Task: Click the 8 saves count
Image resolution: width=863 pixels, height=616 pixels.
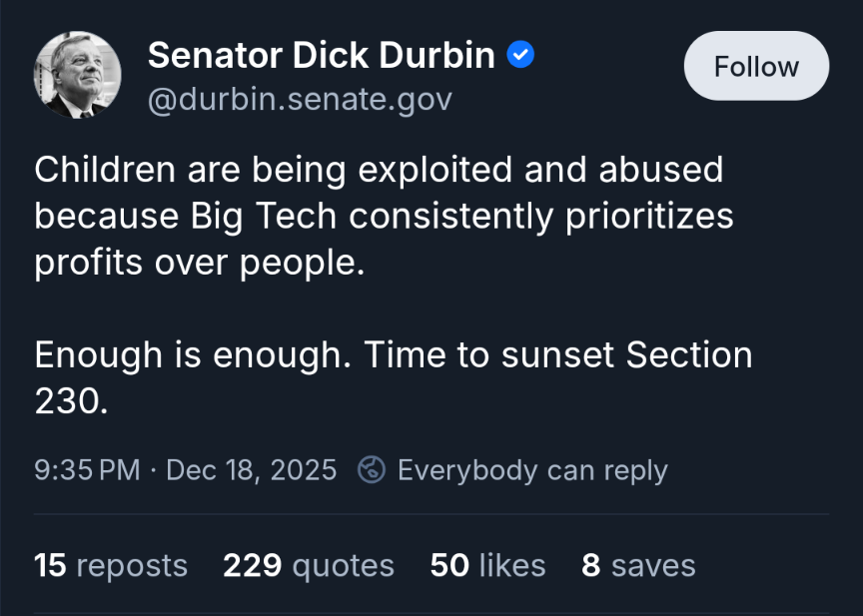Action: [x=638, y=566]
